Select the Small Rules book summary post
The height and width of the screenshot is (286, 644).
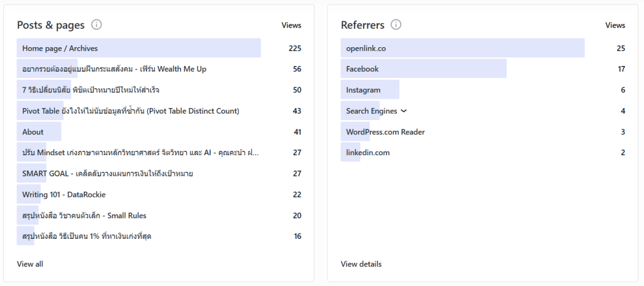tap(84, 216)
